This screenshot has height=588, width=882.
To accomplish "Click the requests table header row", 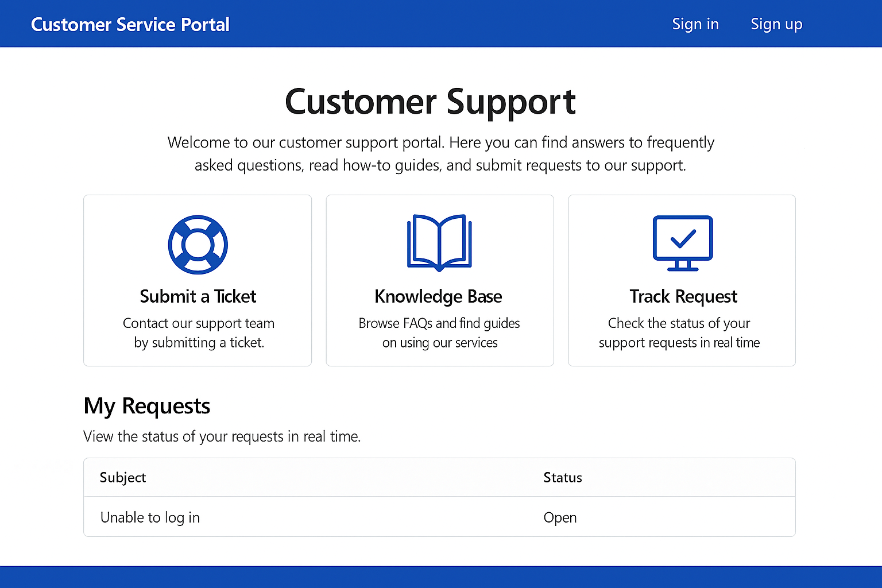I will (x=439, y=477).
